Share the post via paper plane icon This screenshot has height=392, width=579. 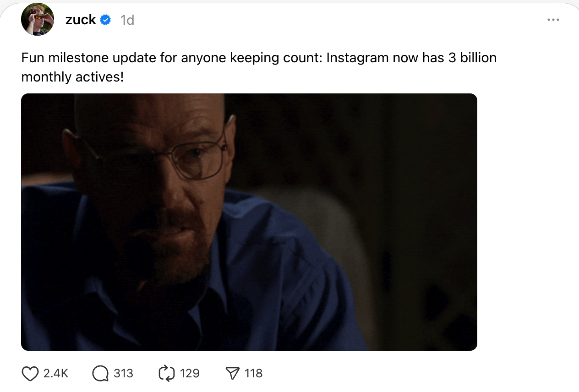233,374
